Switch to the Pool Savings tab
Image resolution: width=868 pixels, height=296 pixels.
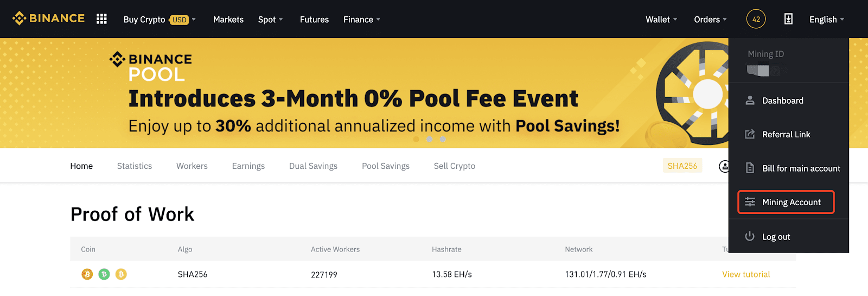[386, 166]
